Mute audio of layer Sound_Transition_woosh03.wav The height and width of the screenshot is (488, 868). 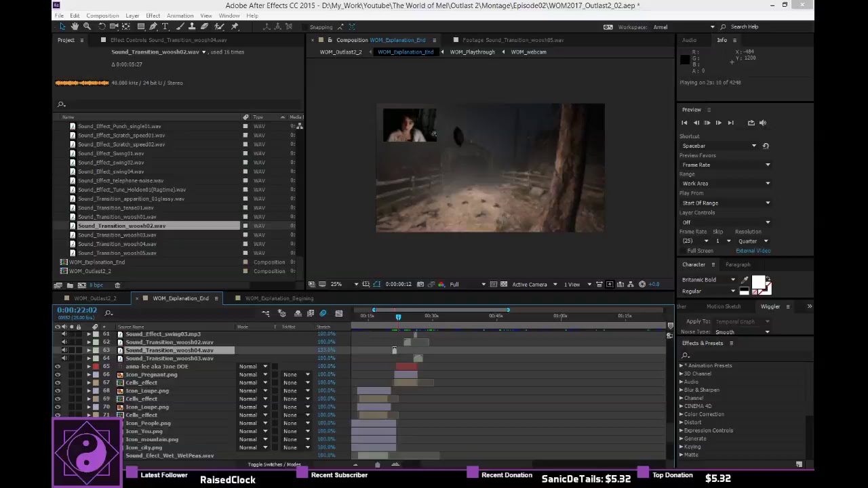coord(64,359)
